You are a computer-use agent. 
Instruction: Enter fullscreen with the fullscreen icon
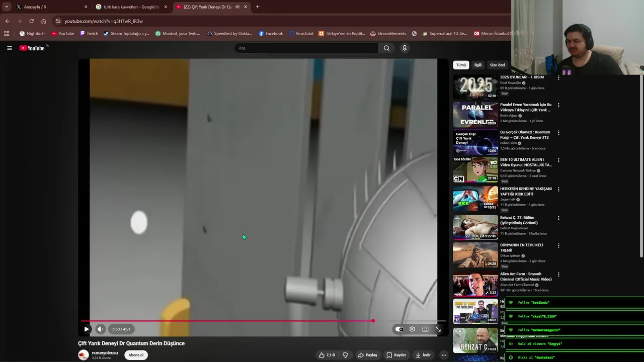coord(438,329)
